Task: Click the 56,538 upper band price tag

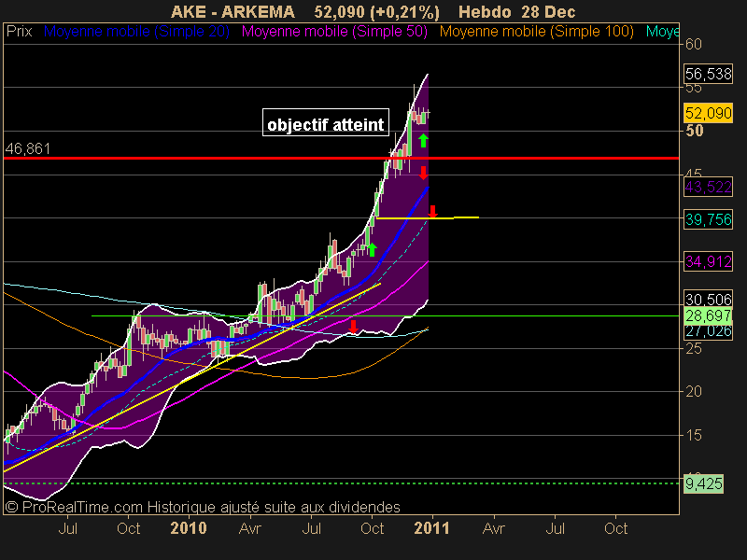Action: click(x=708, y=74)
